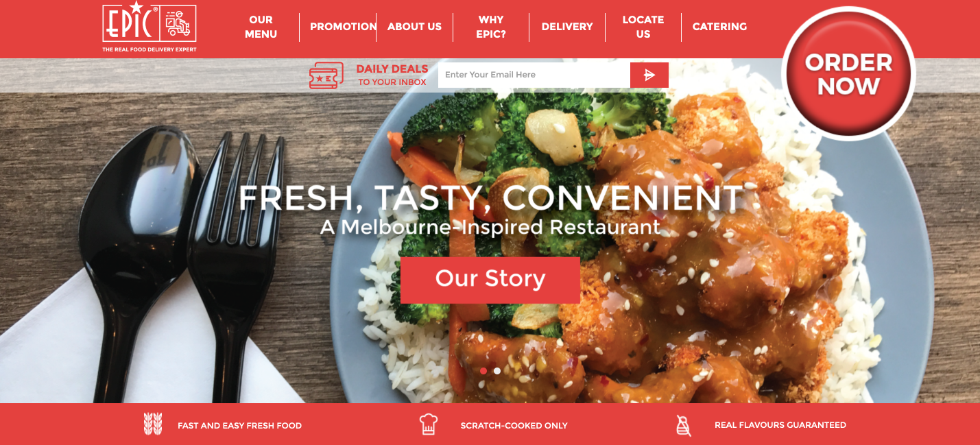Click the round Order Now button
Image resolution: width=980 pixels, height=445 pixels.
(x=848, y=74)
